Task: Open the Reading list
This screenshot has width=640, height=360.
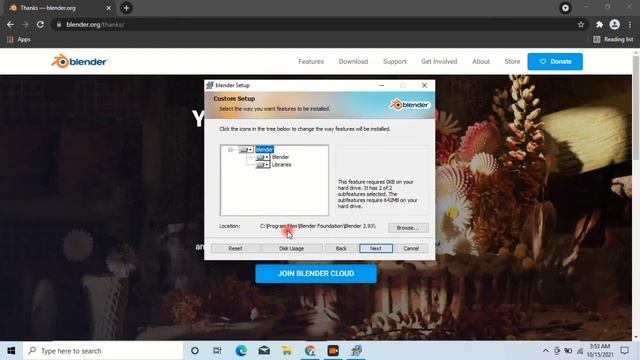Action: 613,40
